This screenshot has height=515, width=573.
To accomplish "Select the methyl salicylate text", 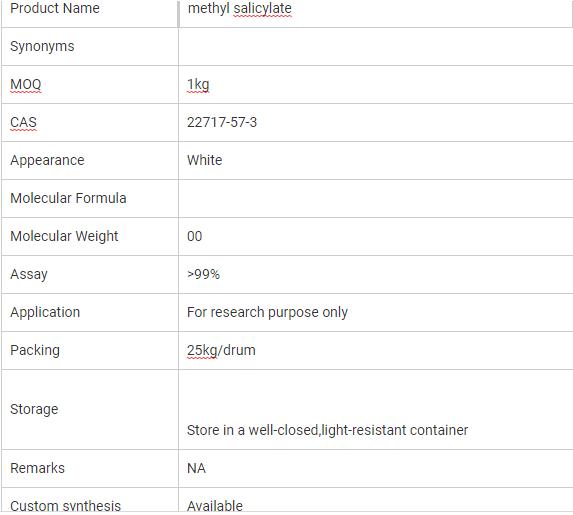I will click(x=239, y=8).
